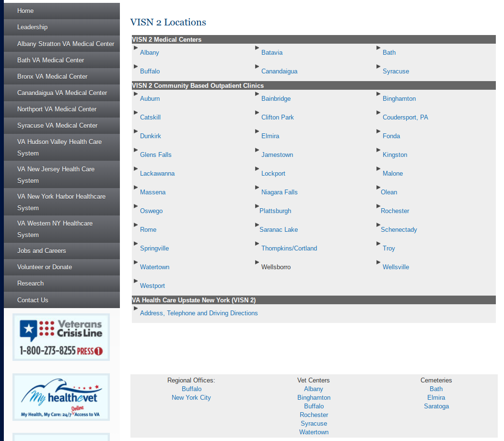The image size is (504, 441).
Task: Click the Coudersport, PA clinic link
Action: (x=405, y=118)
